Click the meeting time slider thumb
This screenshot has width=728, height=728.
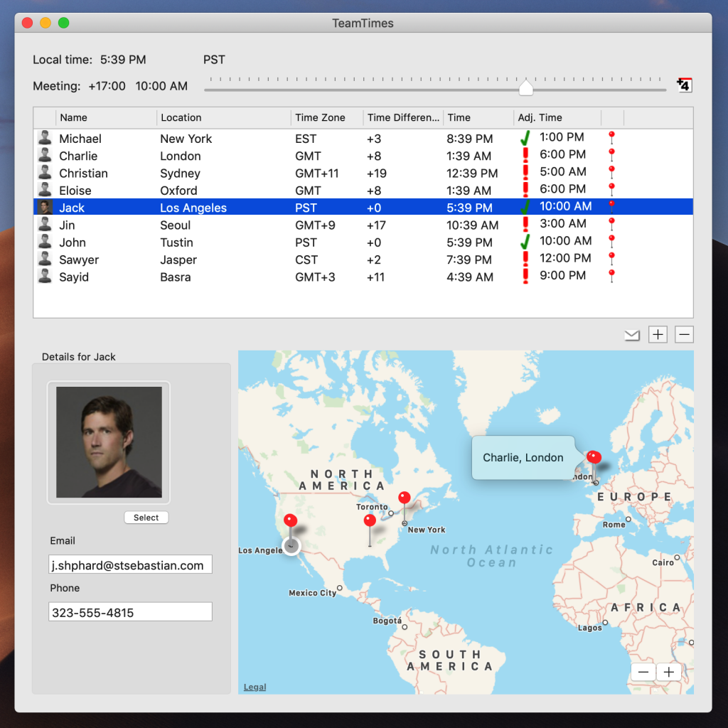pos(525,87)
